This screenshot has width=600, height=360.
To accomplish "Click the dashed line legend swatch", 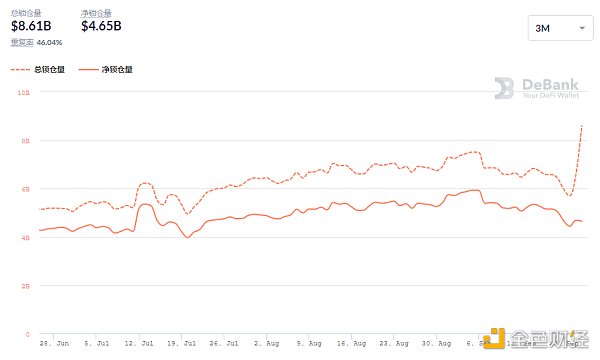I will (x=20, y=70).
